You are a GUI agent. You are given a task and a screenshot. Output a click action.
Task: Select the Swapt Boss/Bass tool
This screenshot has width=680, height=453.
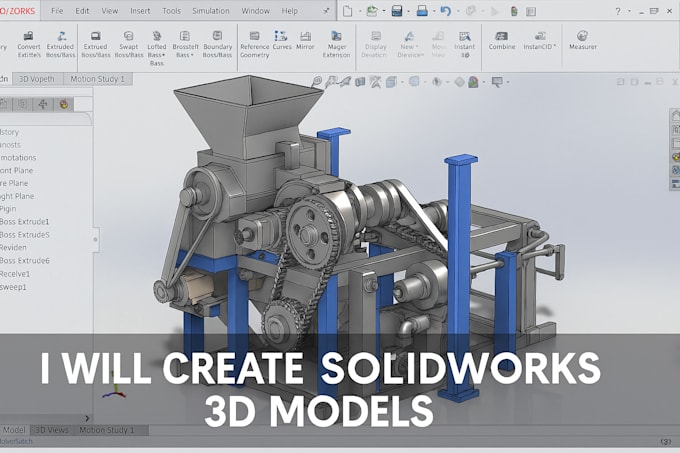coord(129,44)
